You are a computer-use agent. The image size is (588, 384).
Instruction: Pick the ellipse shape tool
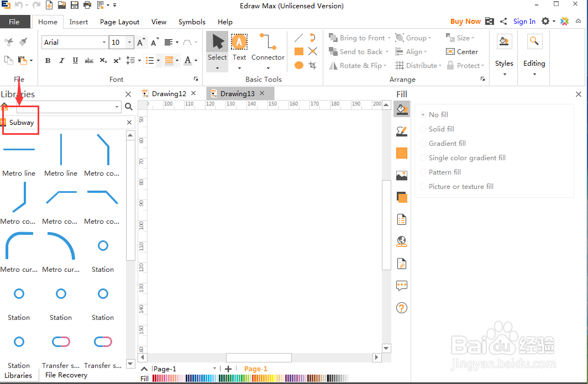point(299,65)
